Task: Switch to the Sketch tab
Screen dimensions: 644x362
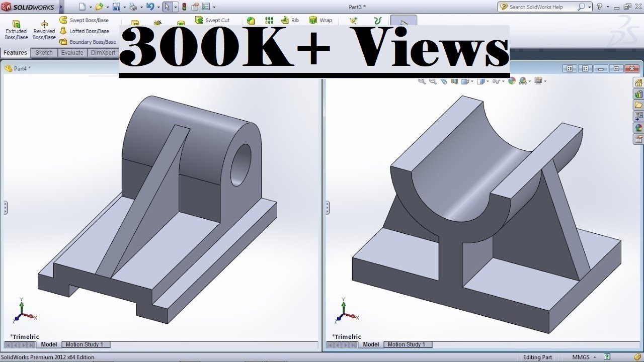Action: [44, 53]
